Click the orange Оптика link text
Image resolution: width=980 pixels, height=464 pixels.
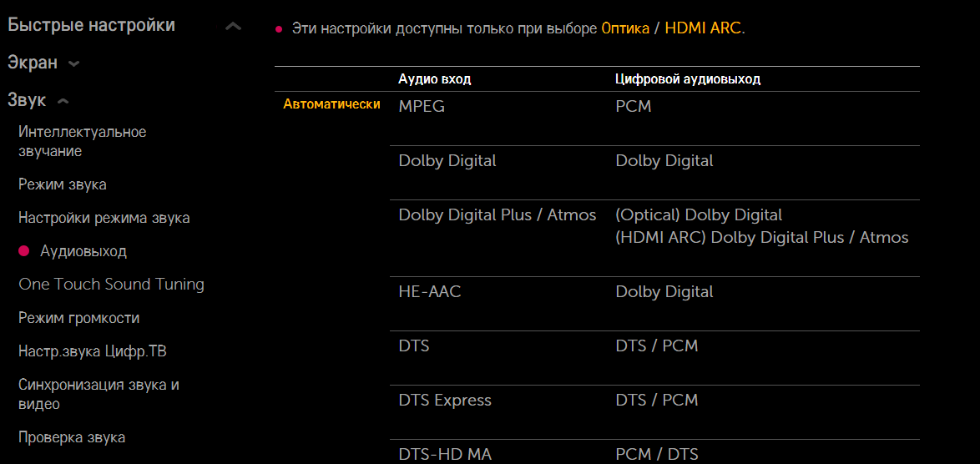point(625,29)
